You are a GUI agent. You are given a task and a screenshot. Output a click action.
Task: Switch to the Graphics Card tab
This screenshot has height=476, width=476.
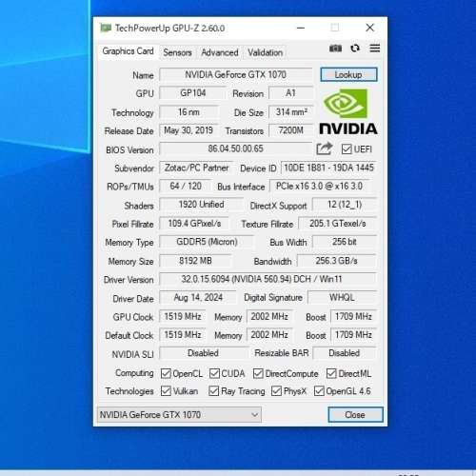click(x=128, y=51)
